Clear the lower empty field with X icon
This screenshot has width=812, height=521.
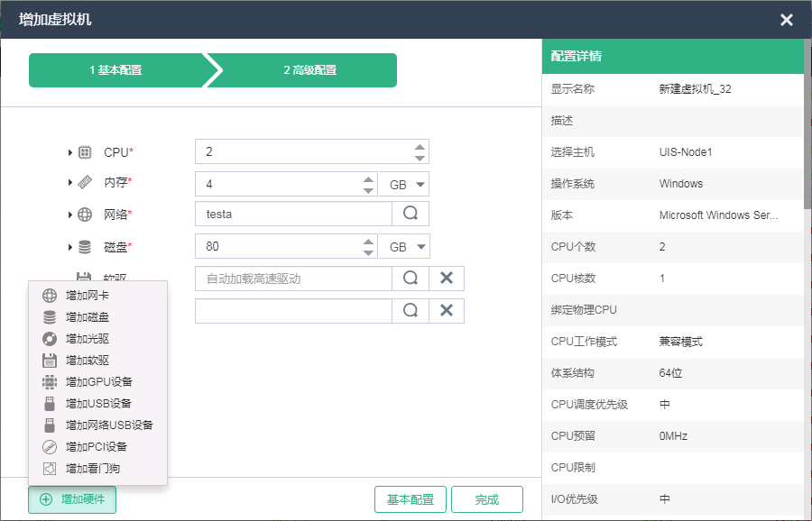[x=446, y=311]
